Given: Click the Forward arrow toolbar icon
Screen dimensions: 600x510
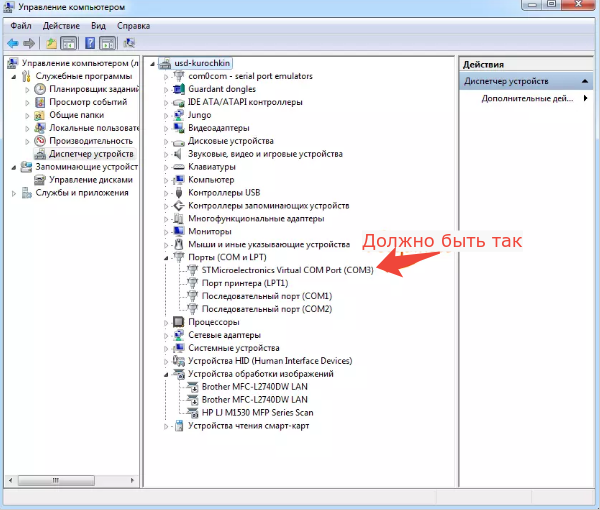Looking at the screenshot, I should (29, 43).
